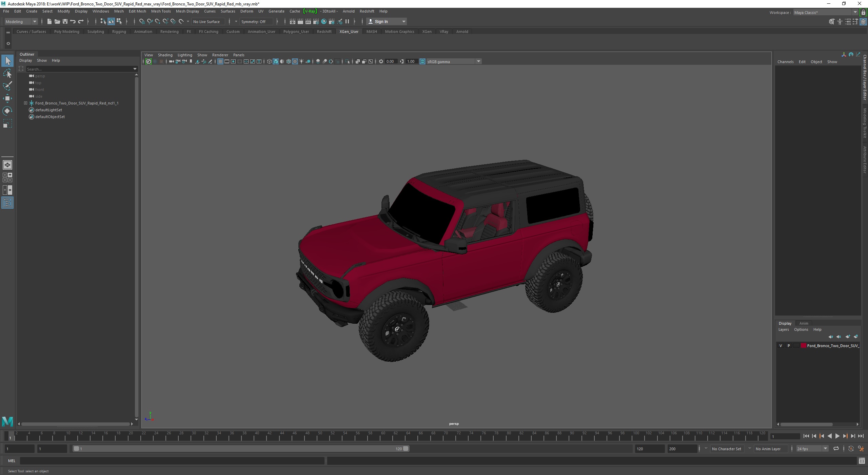Activate the Lasso Select tool
This screenshot has width=868, height=475.
7,74
